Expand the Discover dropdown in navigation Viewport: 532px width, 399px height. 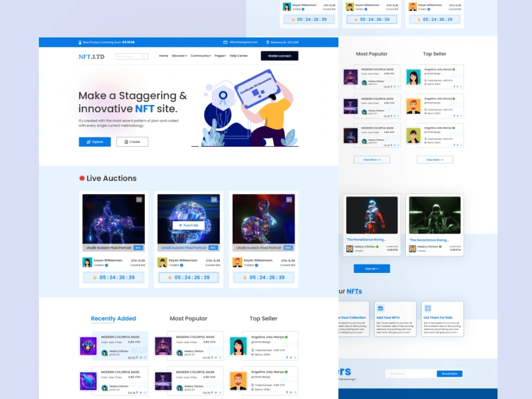[179, 56]
